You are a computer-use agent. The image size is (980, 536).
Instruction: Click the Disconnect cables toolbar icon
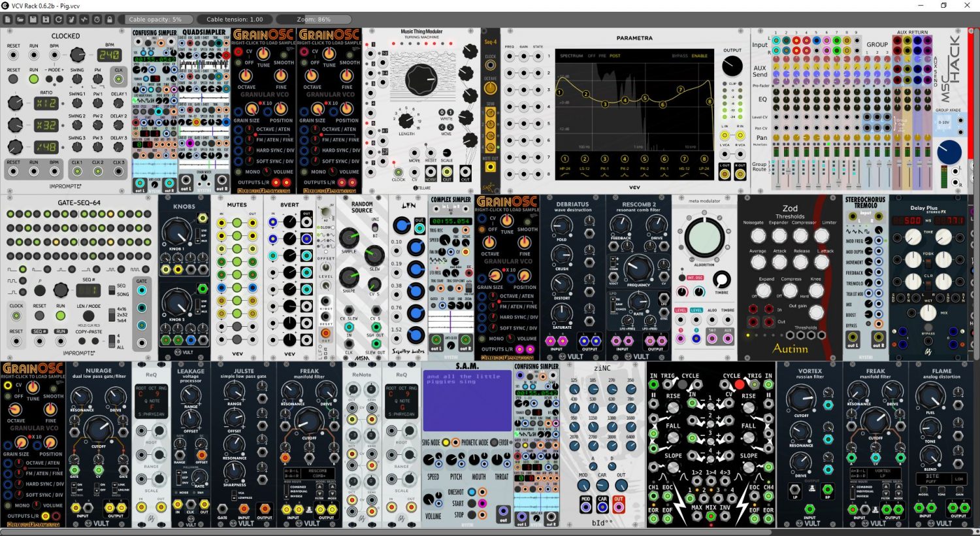tap(71, 20)
